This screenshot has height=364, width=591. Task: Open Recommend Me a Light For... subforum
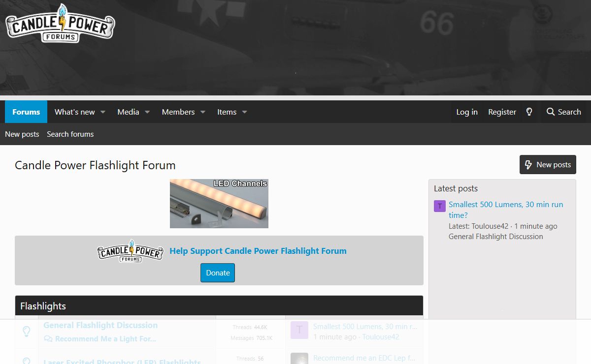click(105, 339)
